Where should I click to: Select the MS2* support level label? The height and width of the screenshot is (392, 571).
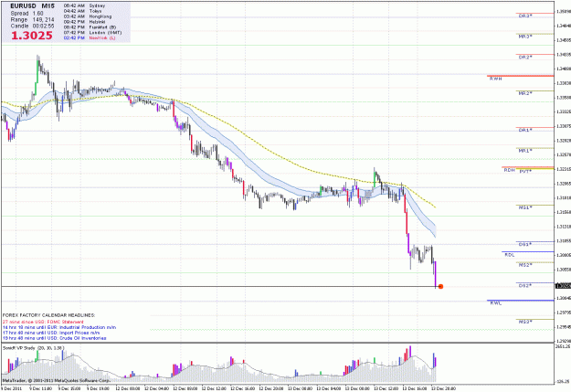click(x=525, y=265)
